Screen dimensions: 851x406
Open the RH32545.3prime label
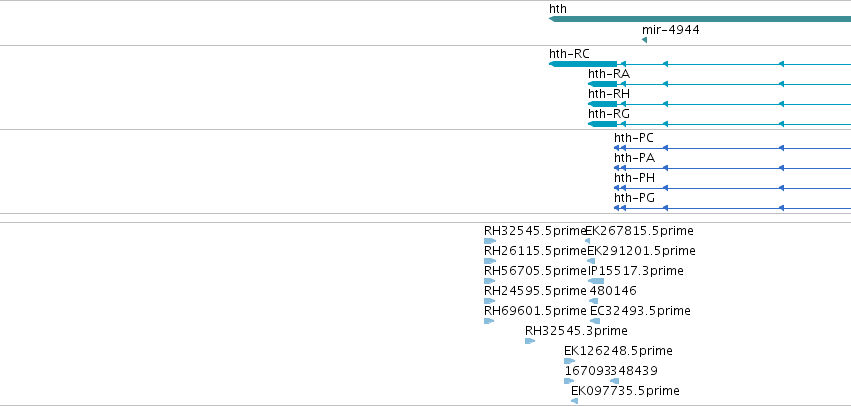click(576, 331)
